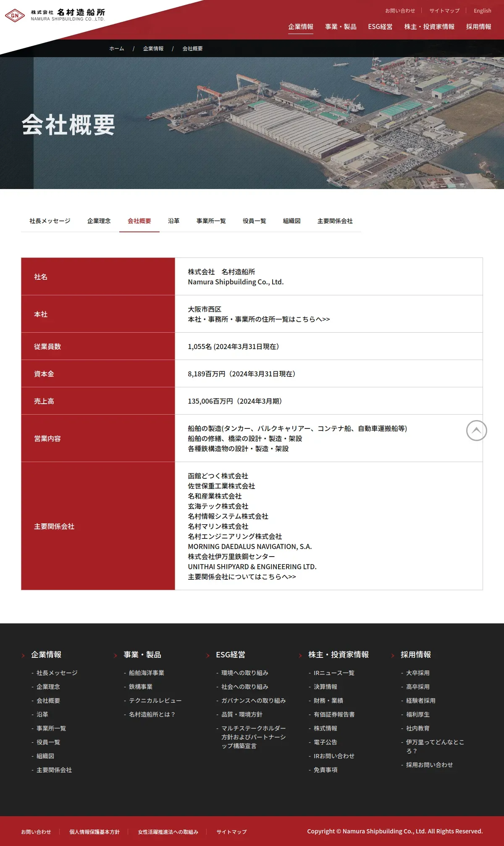Open footer link 役員一覧

(48, 742)
